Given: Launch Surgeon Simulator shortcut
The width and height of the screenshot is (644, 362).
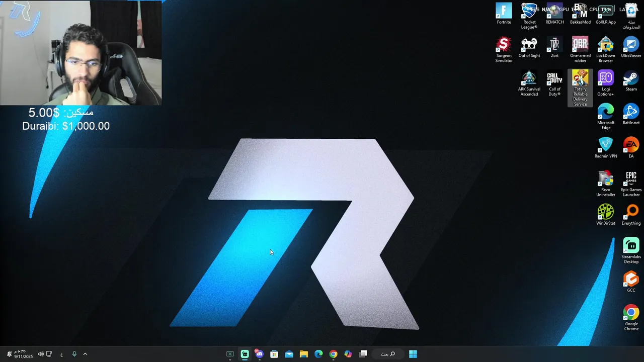Looking at the screenshot, I should coord(504,50).
